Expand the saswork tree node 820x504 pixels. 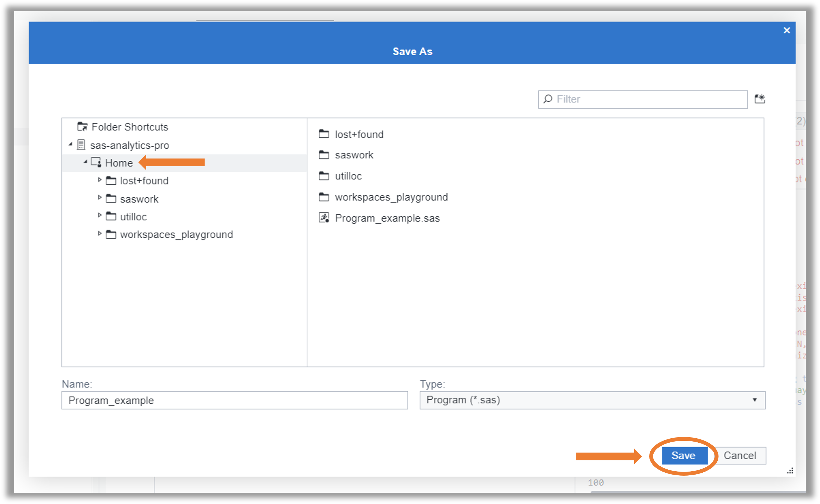[100, 198]
